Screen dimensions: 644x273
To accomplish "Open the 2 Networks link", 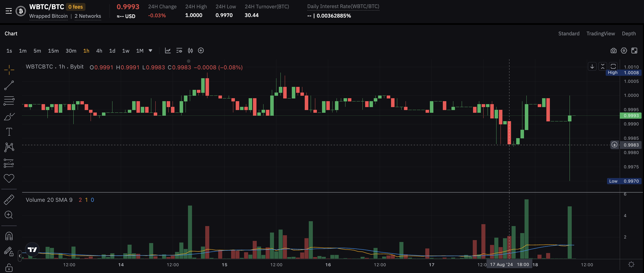I will [x=88, y=16].
